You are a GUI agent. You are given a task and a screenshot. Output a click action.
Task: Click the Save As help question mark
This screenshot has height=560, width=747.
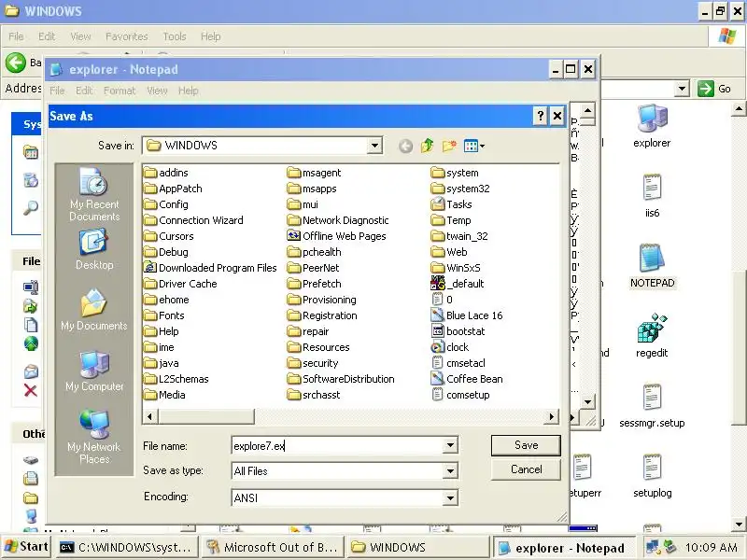click(x=541, y=116)
